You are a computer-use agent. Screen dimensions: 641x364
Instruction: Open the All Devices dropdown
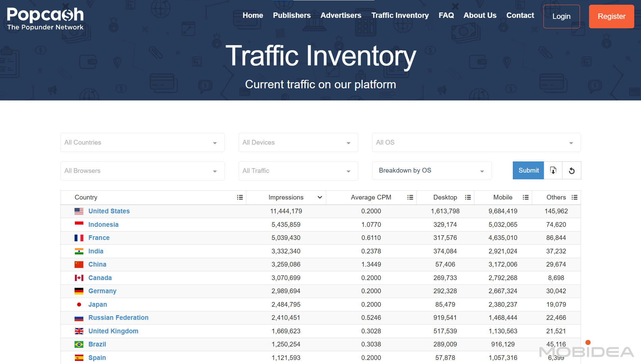tap(298, 142)
